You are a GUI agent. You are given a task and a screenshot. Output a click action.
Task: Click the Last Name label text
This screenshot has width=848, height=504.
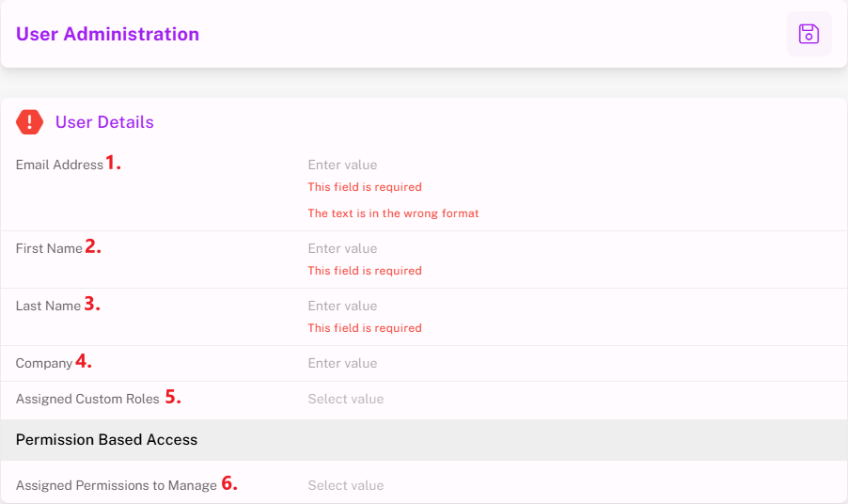(48, 307)
